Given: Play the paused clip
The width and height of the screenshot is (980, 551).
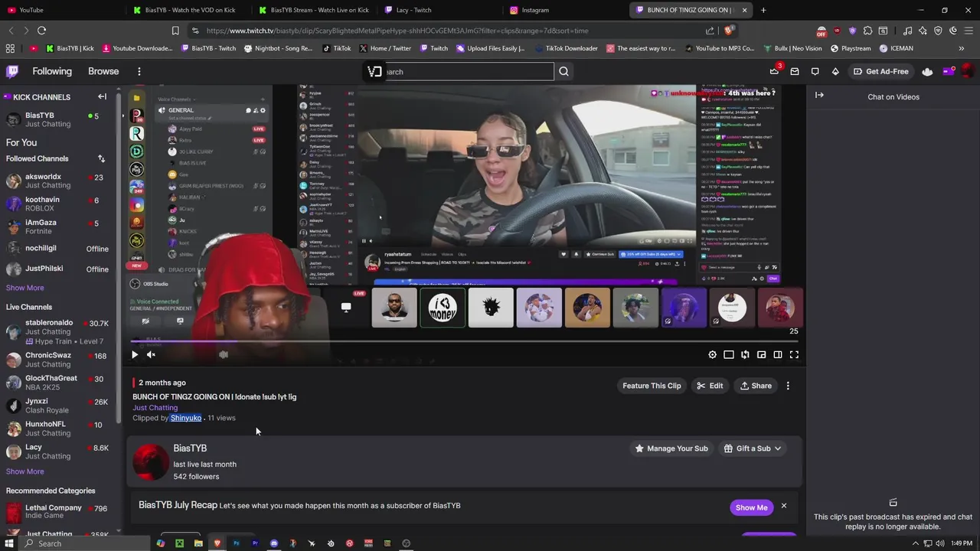Looking at the screenshot, I should 135,354.
